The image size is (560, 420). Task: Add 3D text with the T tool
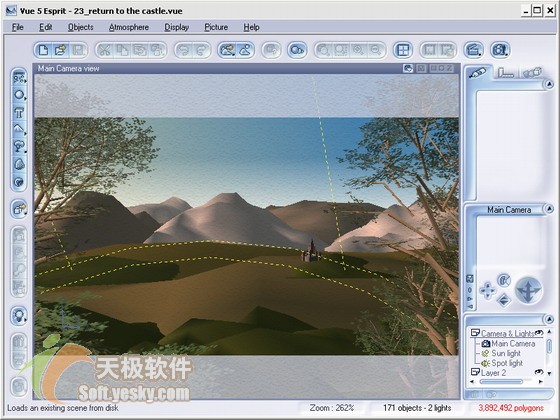19,113
